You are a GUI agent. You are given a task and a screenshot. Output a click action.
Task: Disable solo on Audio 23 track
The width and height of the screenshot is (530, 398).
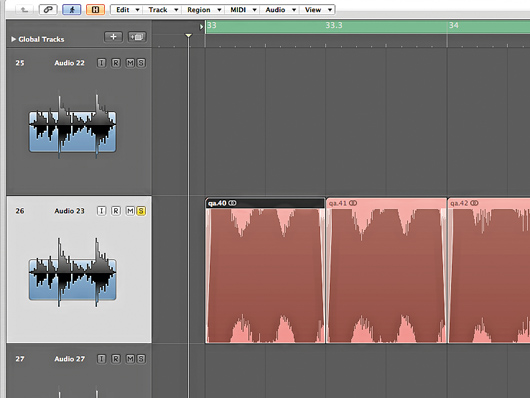pos(141,211)
